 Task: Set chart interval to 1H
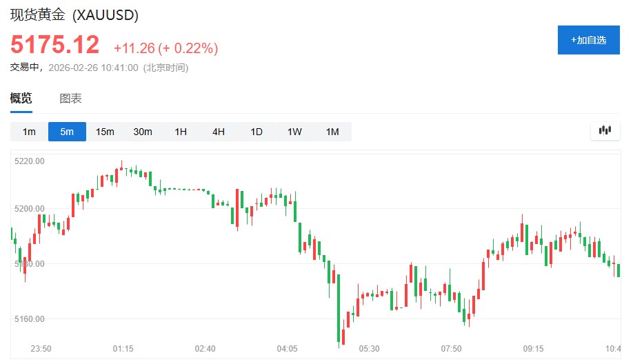[181, 132]
